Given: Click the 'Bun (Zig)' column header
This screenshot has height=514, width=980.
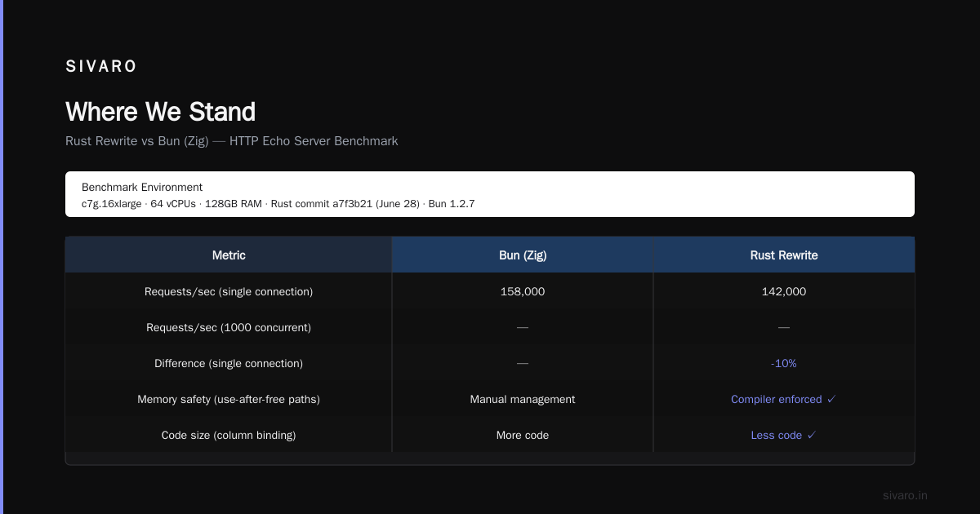Looking at the screenshot, I should click(523, 255).
